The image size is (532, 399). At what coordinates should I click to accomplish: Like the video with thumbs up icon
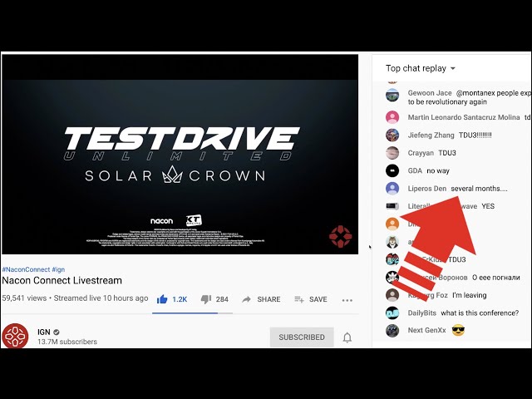point(162,299)
